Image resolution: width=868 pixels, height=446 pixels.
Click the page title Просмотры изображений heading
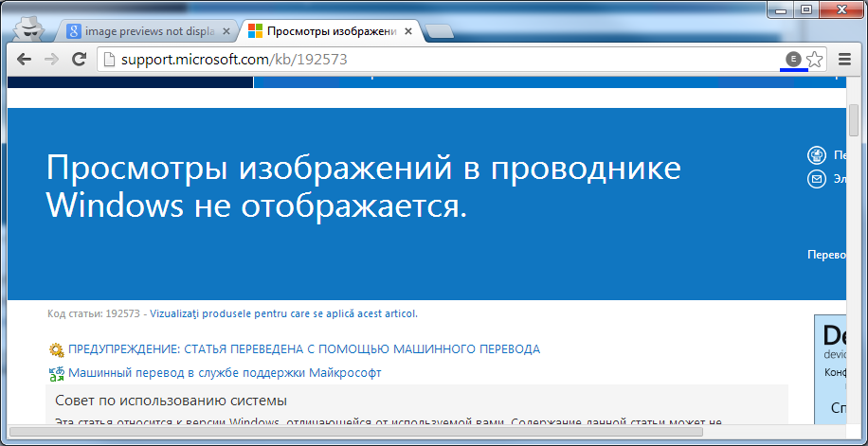pos(364,187)
